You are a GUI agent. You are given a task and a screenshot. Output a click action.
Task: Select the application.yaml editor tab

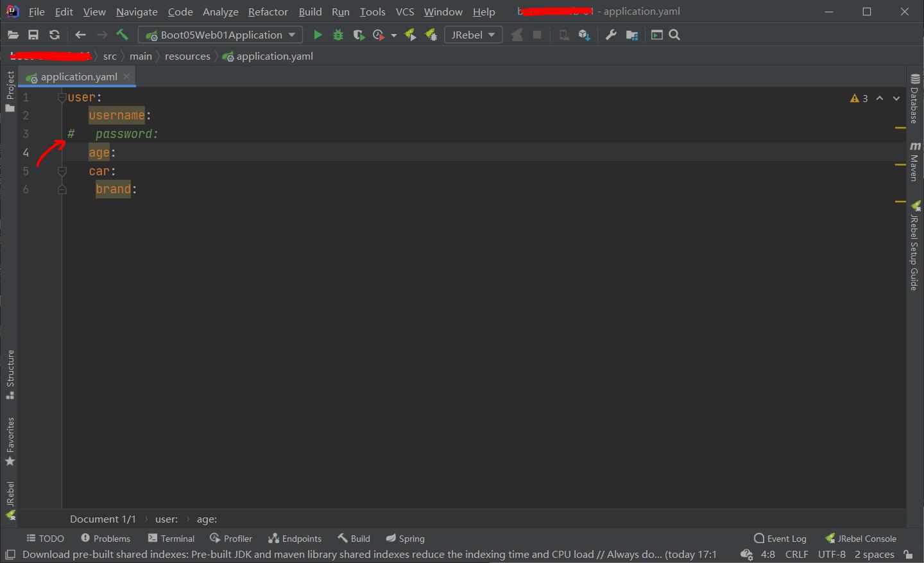(78, 77)
